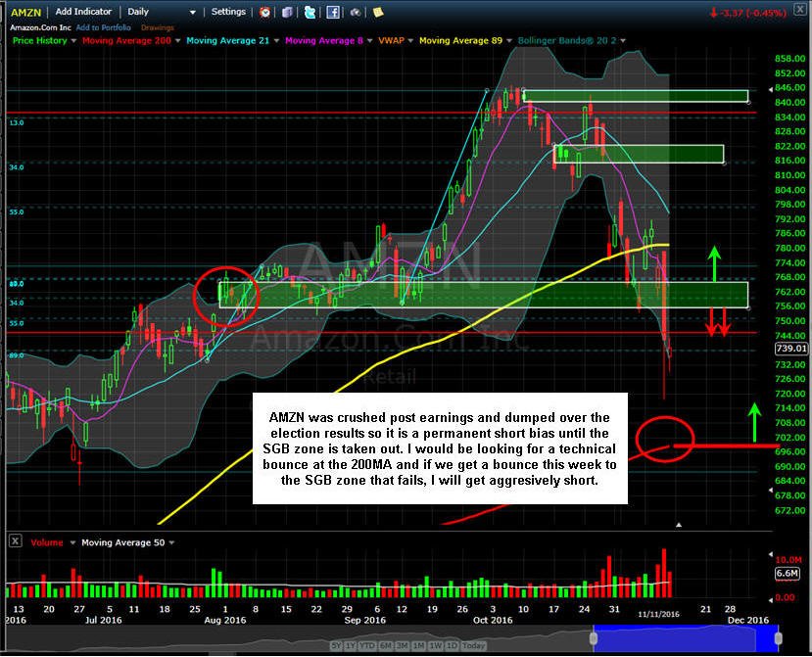Click the 11/11/2016 date label
Viewport: 812px width, 657px height.
click(x=658, y=614)
